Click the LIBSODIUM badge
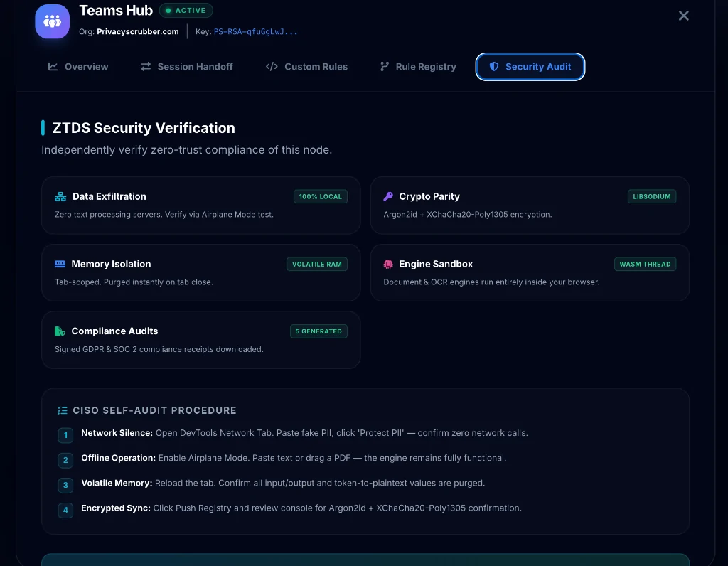This screenshot has width=728, height=566. point(652,196)
